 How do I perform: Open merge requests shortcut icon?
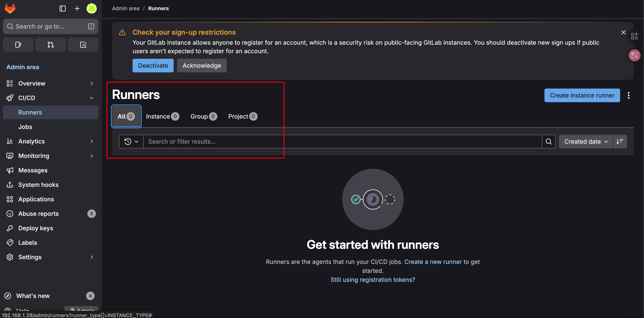tap(51, 45)
